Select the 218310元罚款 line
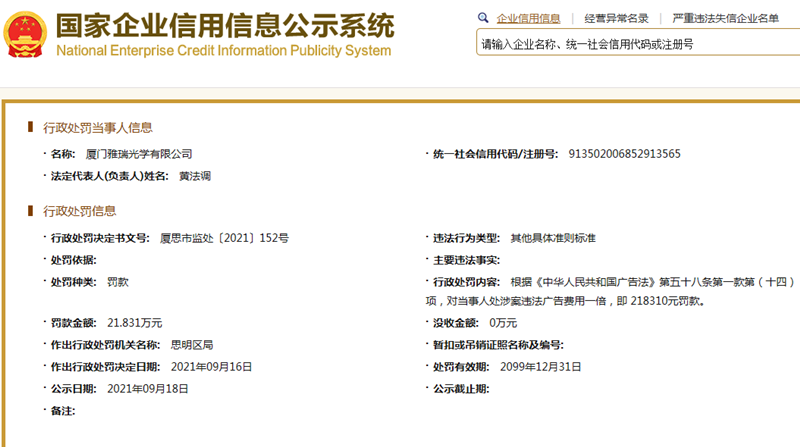The width and height of the screenshot is (800, 447). coord(565,301)
